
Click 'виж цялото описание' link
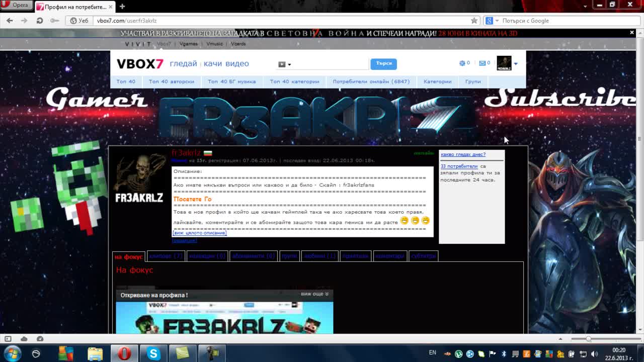200,233
